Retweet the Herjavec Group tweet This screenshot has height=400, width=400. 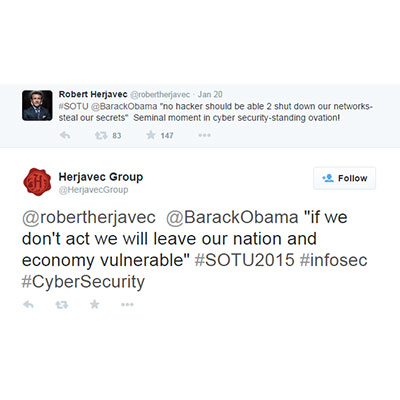click(62, 304)
